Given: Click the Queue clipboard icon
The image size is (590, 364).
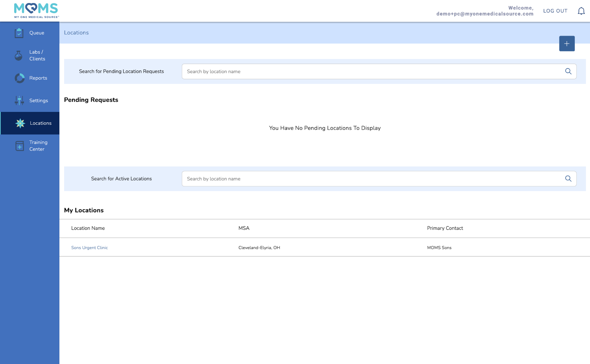Looking at the screenshot, I should click(x=19, y=33).
